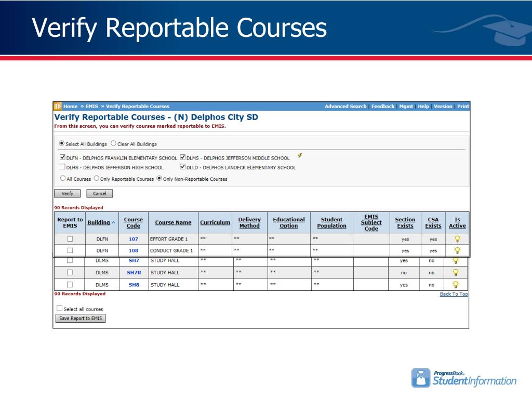The width and height of the screenshot is (532, 399).
Task: Open course code SH7R link
Action: 134,272
